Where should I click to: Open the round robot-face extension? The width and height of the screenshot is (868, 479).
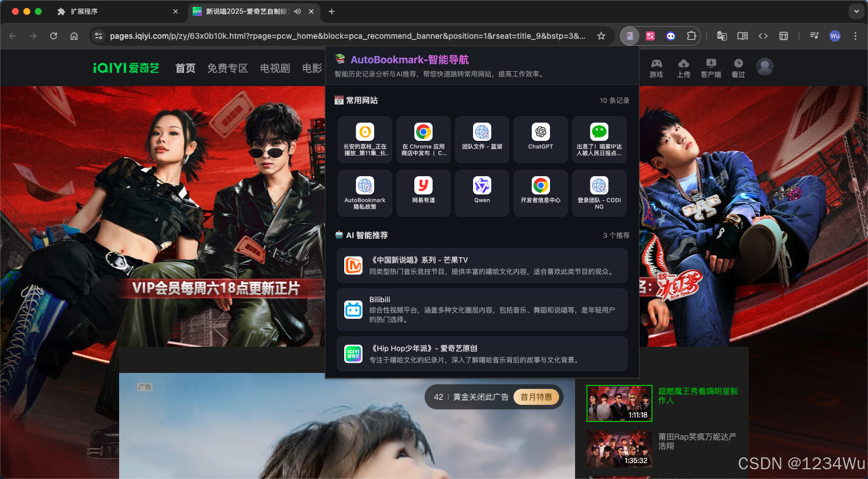[x=671, y=36]
